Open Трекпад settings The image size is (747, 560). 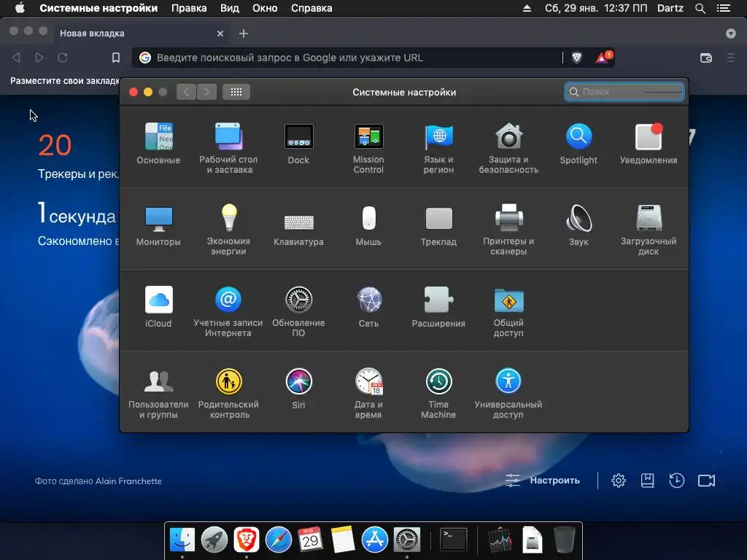tap(438, 225)
